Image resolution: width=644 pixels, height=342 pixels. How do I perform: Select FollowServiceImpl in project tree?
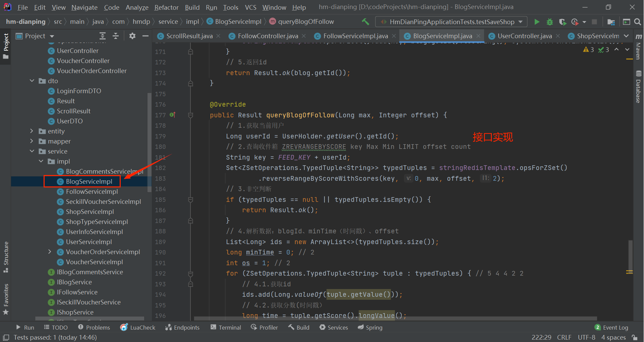(x=92, y=191)
